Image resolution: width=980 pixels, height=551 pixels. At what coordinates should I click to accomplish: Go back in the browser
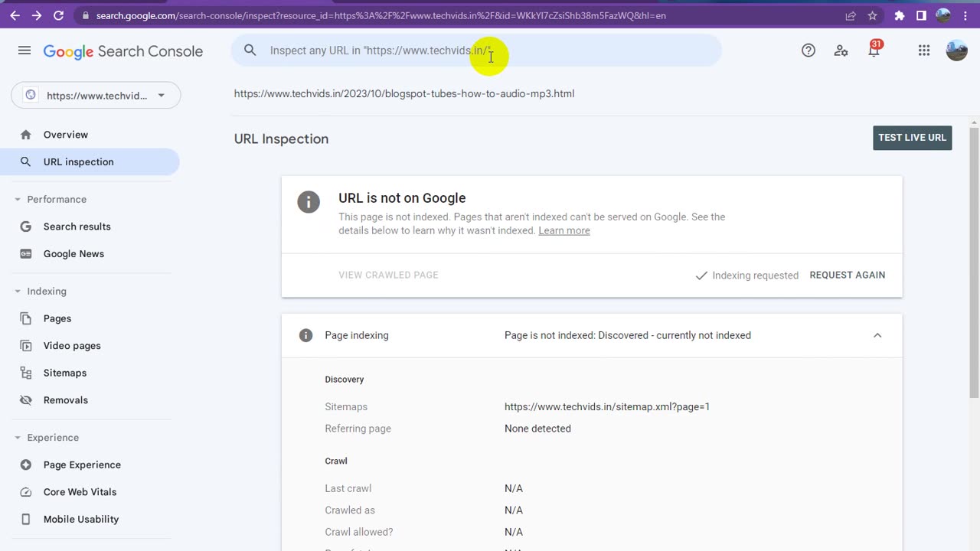[15, 15]
